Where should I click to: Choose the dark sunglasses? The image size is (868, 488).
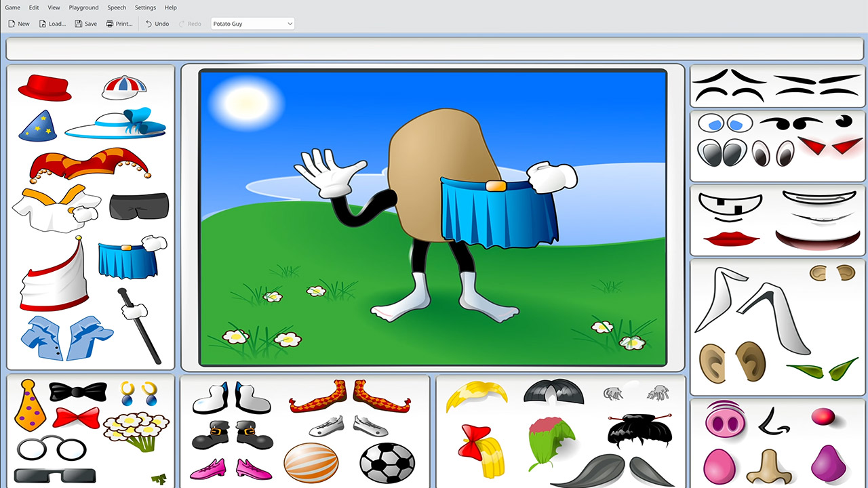click(54, 475)
